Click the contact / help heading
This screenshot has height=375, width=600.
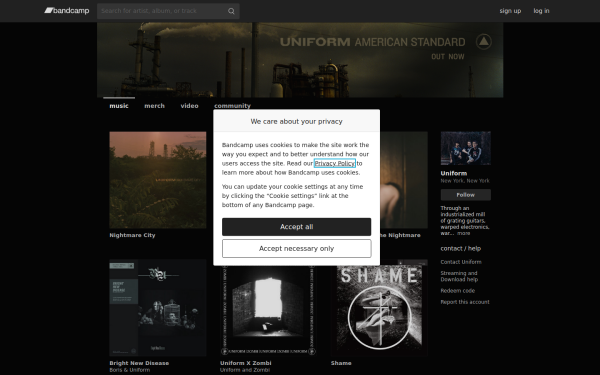[x=461, y=248]
